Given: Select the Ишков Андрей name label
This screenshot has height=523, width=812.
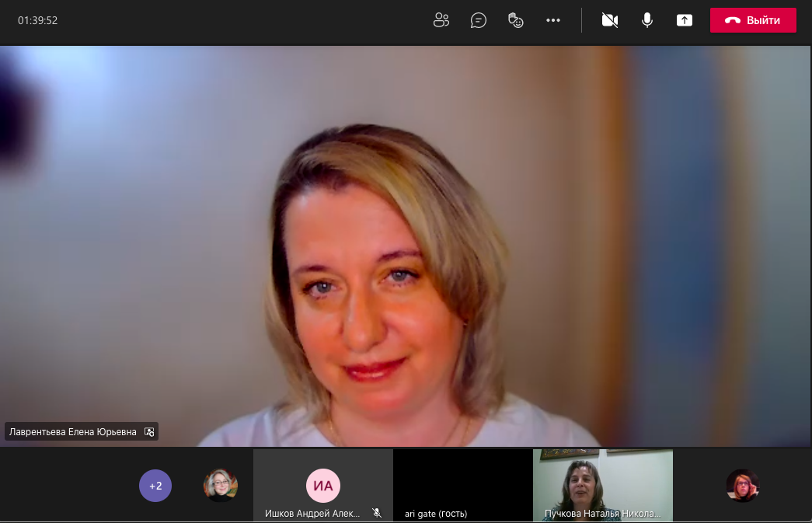Looking at the screenshot, I should click(312, 513).
